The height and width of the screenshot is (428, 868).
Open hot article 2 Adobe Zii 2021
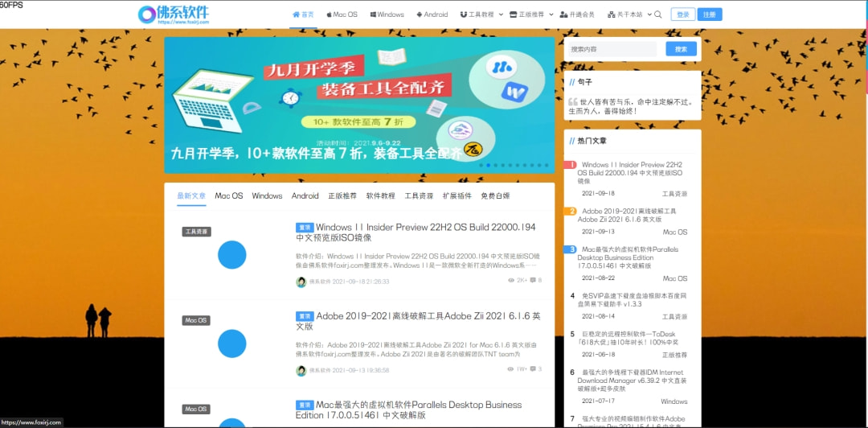627,215
